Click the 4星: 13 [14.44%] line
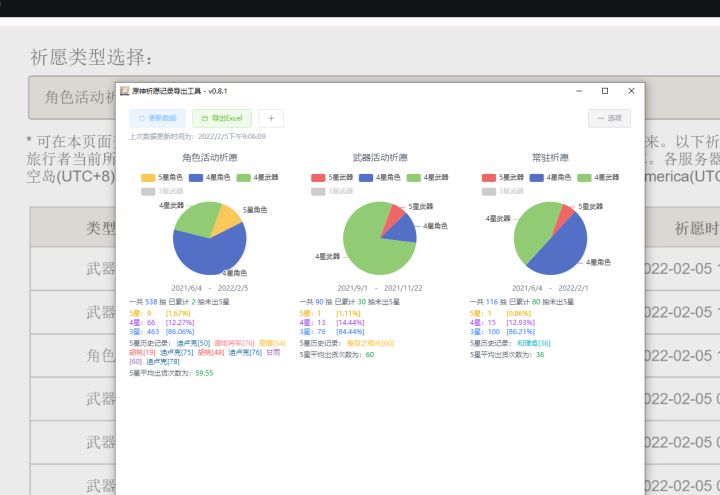Image resolution: width=720 pixels, height=495 pixels. [332, 322]
